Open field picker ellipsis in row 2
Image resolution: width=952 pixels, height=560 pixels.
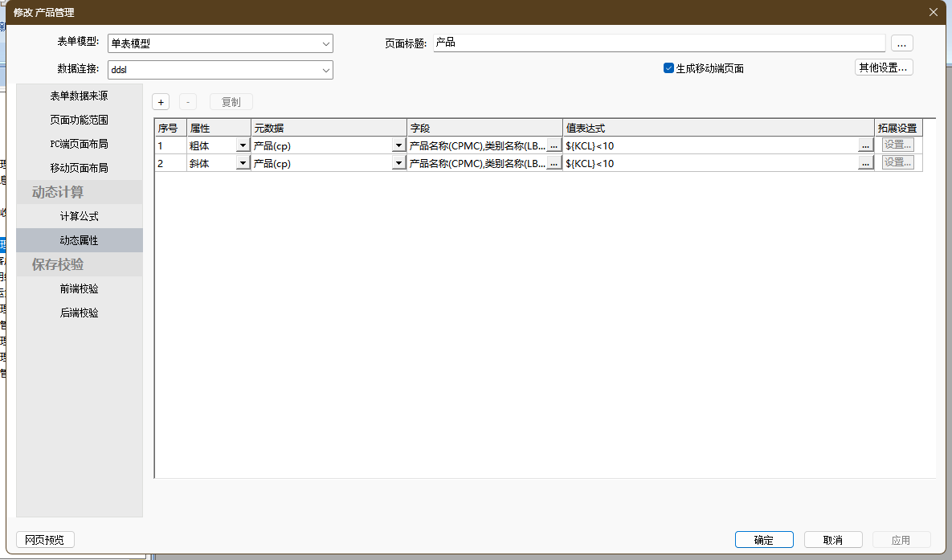(554, 163)
